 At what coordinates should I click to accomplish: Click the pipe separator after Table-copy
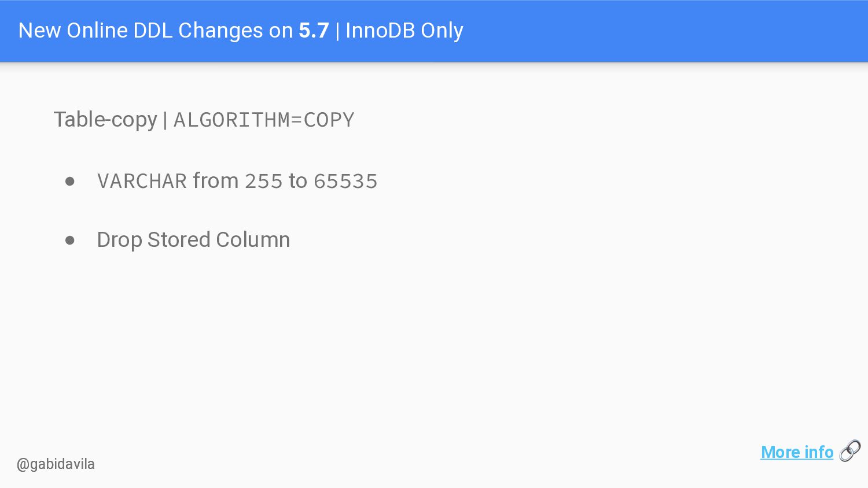coord(165,120)
